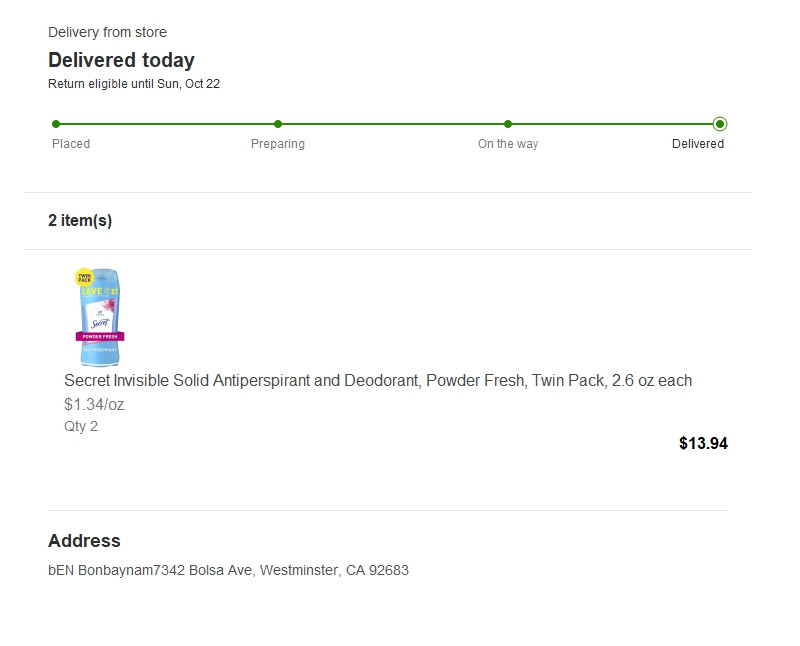Viewport: 800px width, 646px height.
Task: Click the 'Delivered today' heading
Action: tap(121, 60)
